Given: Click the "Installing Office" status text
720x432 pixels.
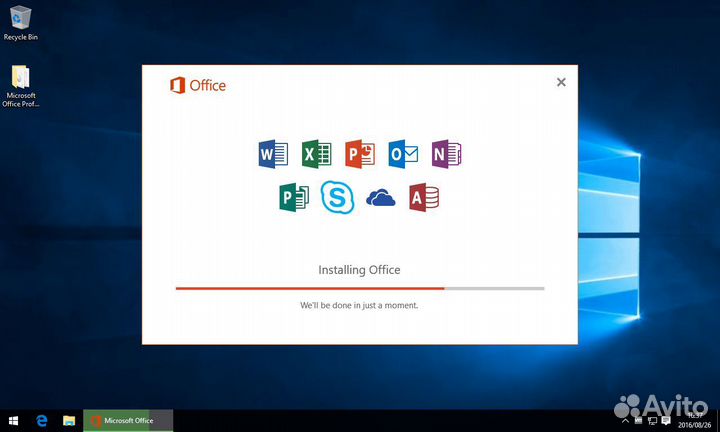Looking at the screenshot, I should click(359, 270).
